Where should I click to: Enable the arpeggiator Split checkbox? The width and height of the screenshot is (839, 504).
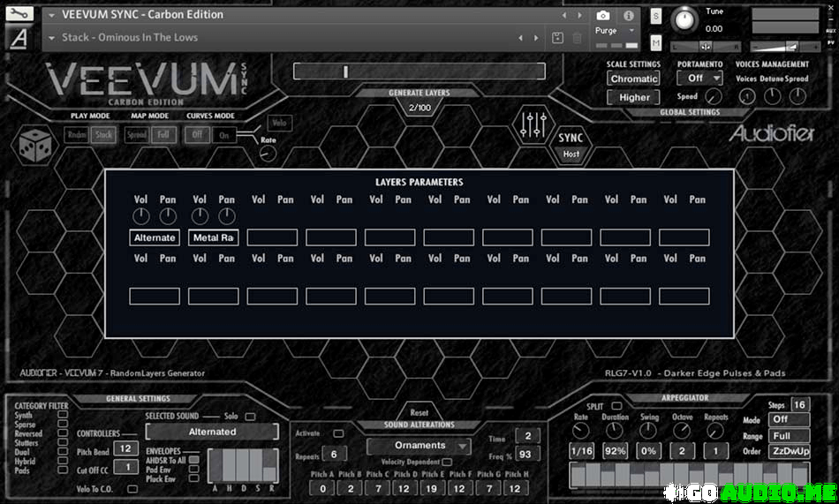tap(616, 406)
